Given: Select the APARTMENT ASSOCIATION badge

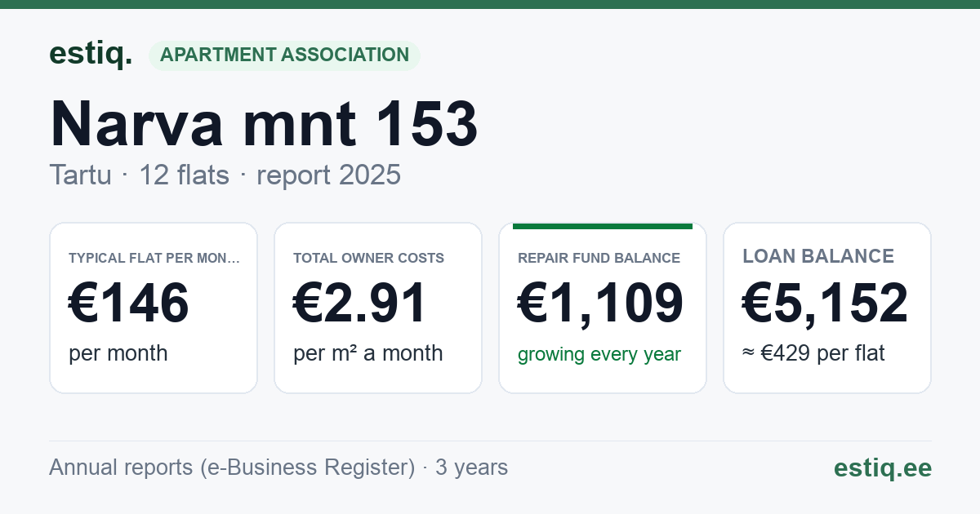Looking at the screenshot, I should tap(284, 55).
